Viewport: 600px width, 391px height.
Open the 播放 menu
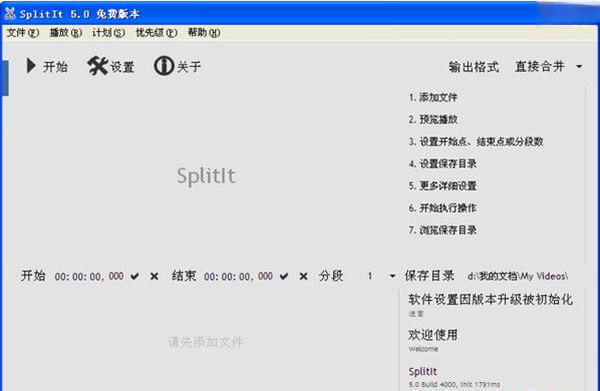(x=66, y=33)
